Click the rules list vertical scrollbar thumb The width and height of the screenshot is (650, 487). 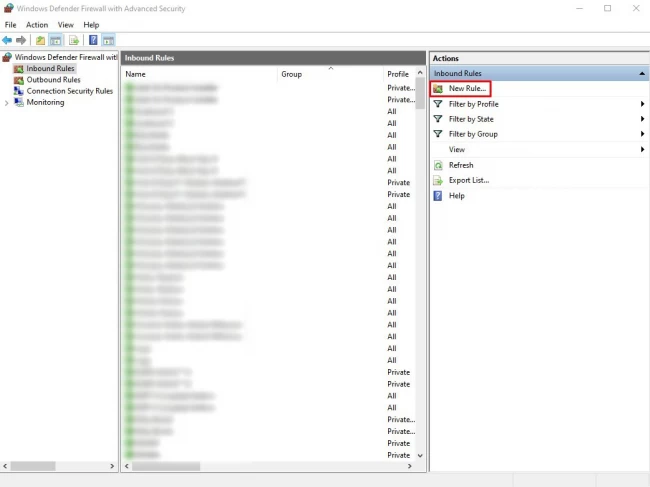click(x=420, y=93)
